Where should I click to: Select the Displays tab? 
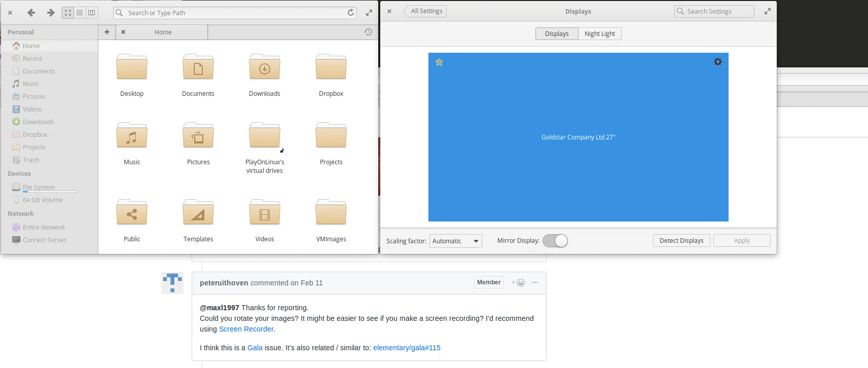tap(557, 34)
